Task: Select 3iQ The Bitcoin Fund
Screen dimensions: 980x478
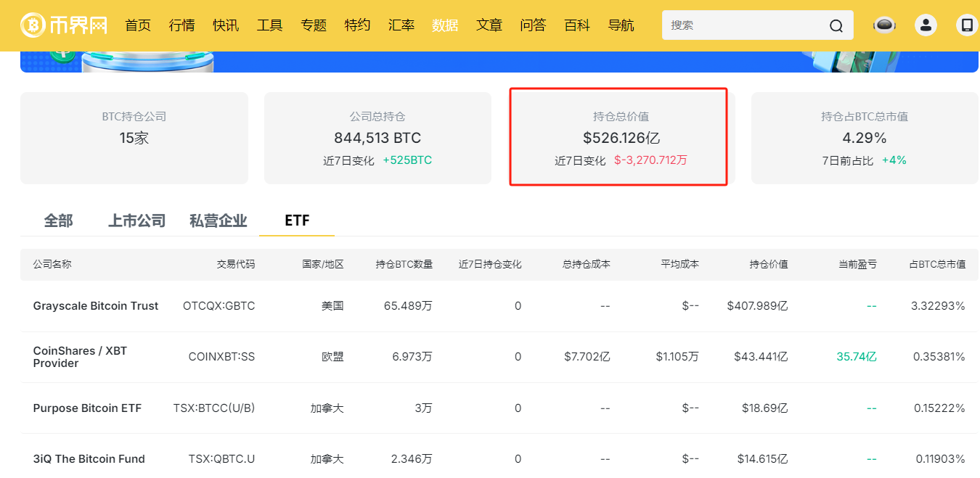Action: tap(89, 458)
